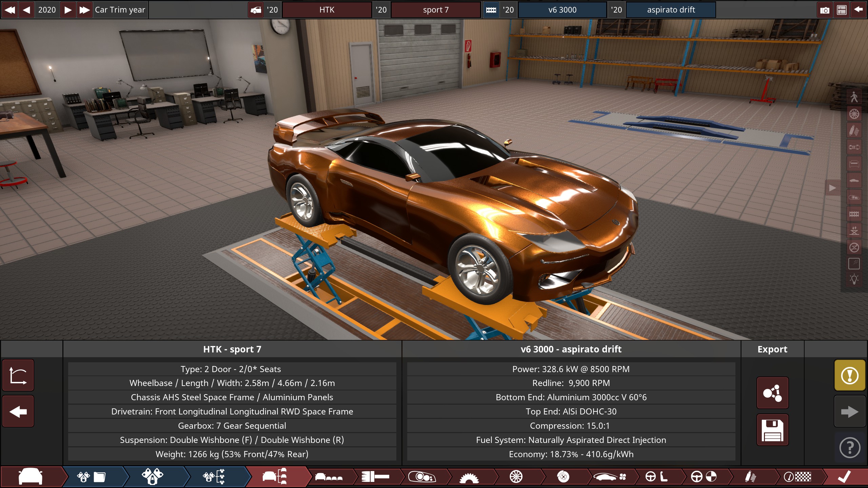
Task: Open the Engine Variant pistons tab
Action: click(153, 477)
